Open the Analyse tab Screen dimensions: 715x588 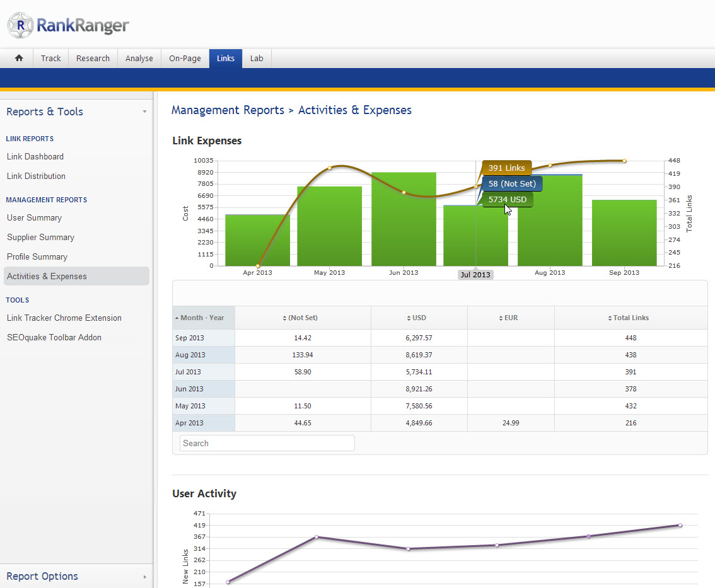point(139,58)
